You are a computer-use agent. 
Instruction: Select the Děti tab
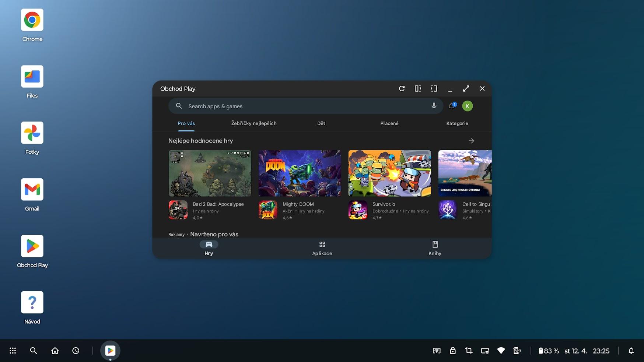pos(322,123)
